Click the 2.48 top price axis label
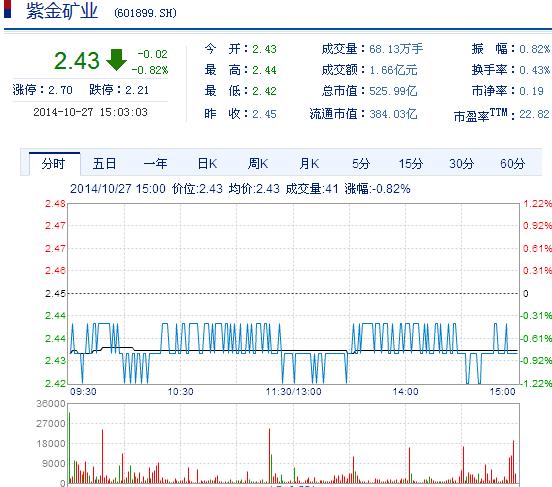Viewport: 552px width, 487px height. [55, 204]
